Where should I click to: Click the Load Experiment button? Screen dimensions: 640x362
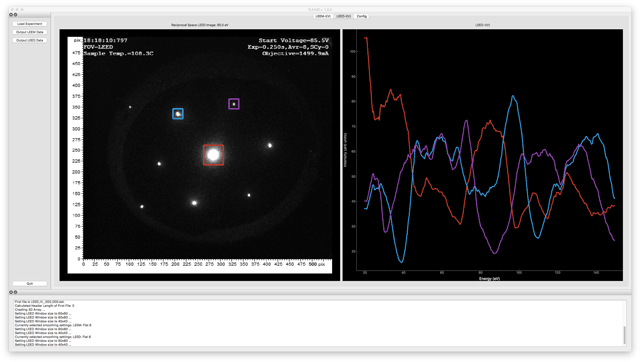coord(30,24)
